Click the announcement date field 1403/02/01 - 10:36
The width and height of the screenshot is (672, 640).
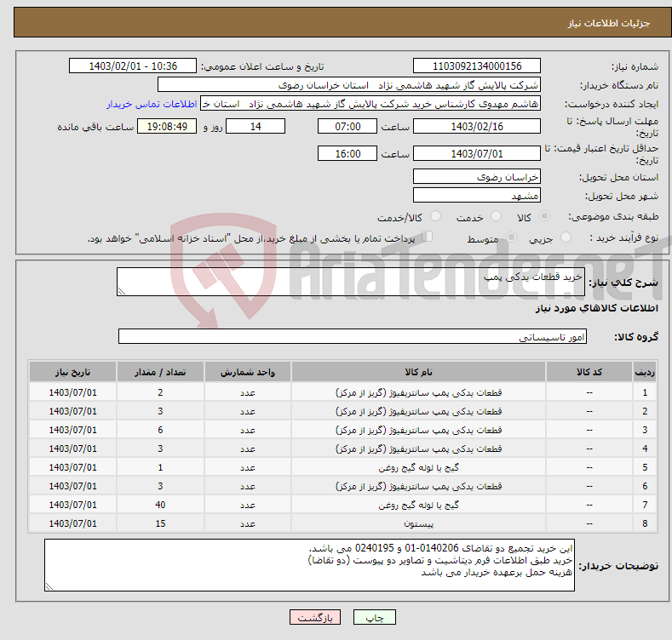(132, 66)
